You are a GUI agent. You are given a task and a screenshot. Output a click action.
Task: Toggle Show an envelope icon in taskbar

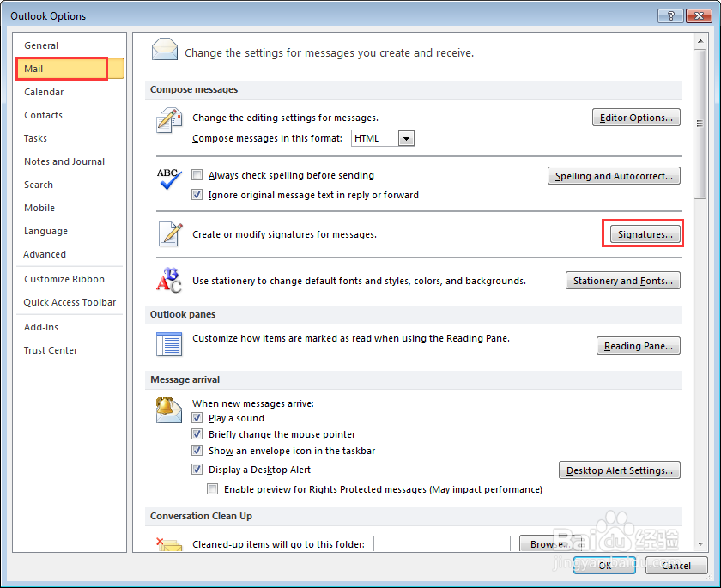[197, 451]
